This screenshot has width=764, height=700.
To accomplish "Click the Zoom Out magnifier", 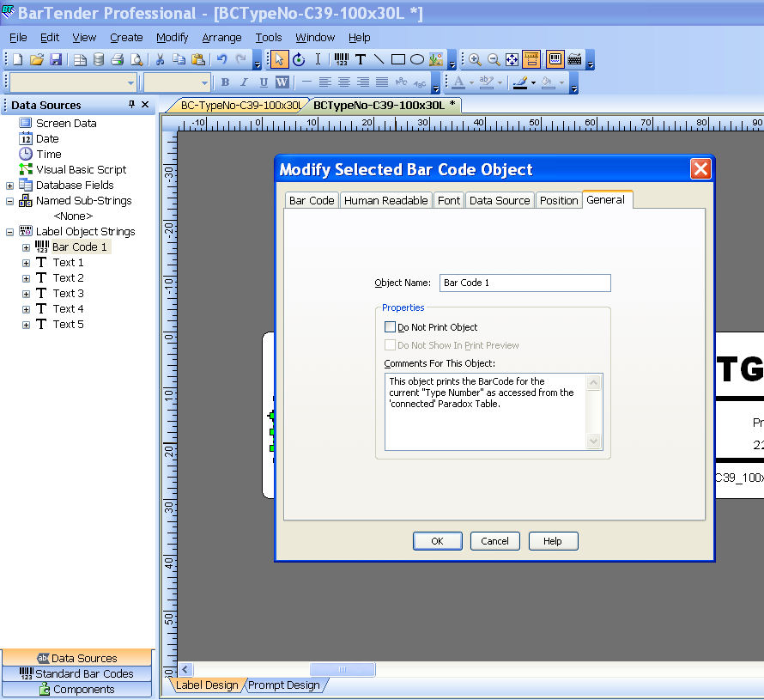I will click(494, 59).
